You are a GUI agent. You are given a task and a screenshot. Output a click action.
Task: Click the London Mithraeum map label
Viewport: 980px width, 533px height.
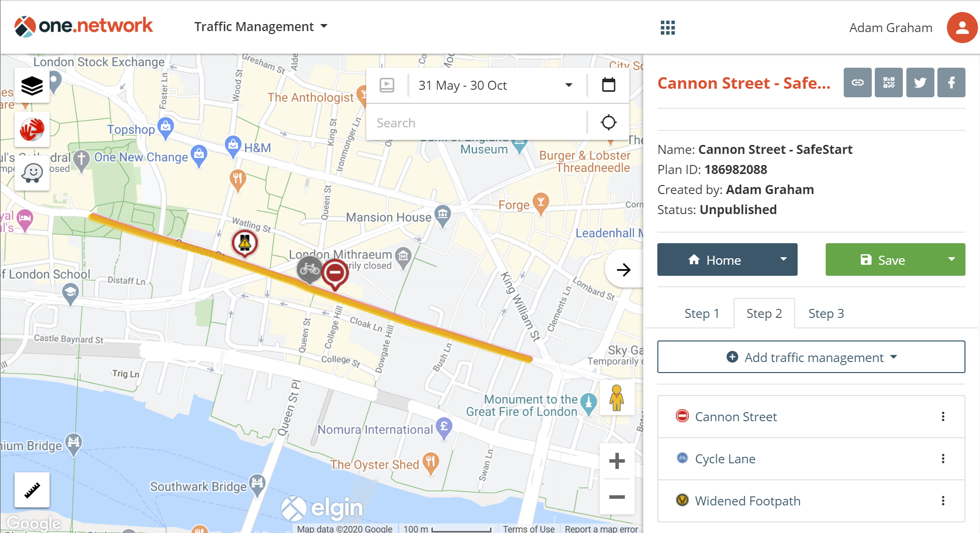(340, 254)
